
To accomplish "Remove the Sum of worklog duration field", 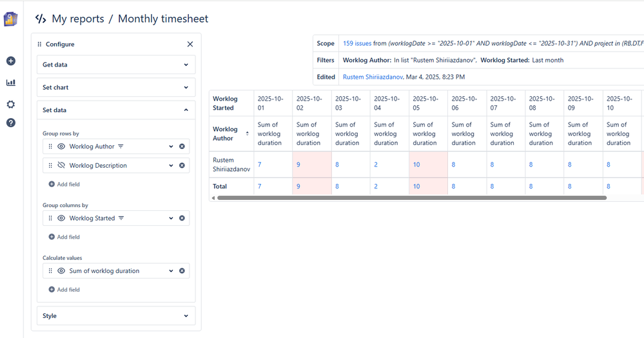I will 182,270.
